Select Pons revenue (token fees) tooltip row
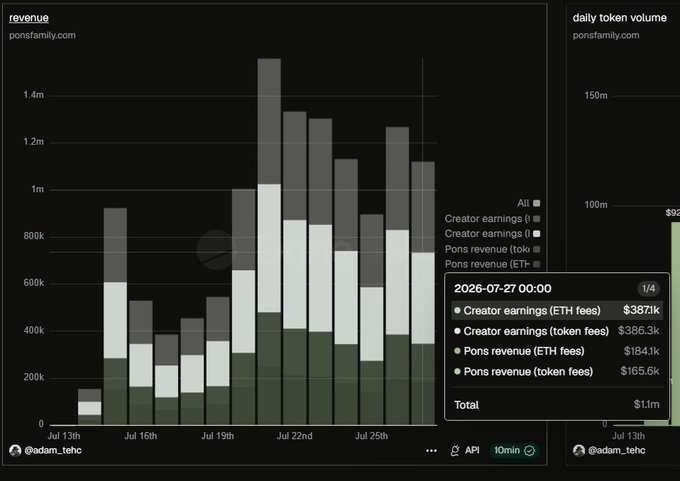Viewport: 680px width, 481px height. click(x=557, y=371)
